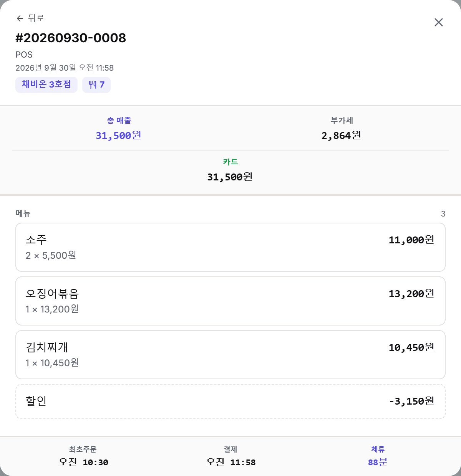Click the 2 × 5,500원 quantity line
This screenshot has height=476, width=461.
(x=51, y=256)
